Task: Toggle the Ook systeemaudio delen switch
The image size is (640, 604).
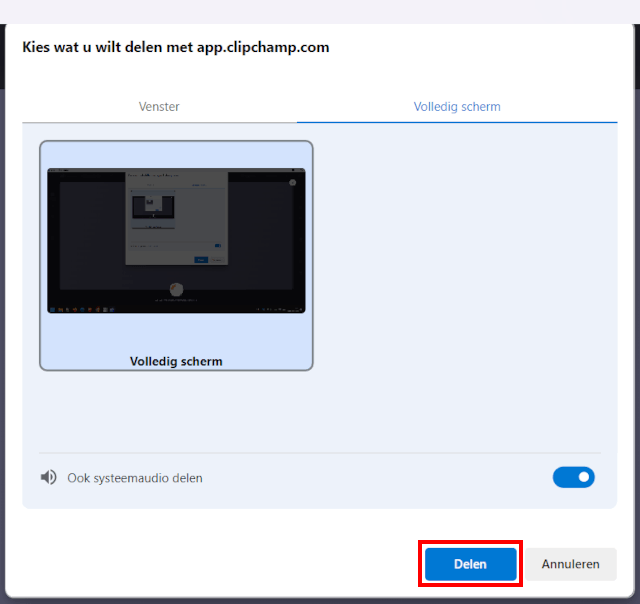Action: [x=573, y=477]
